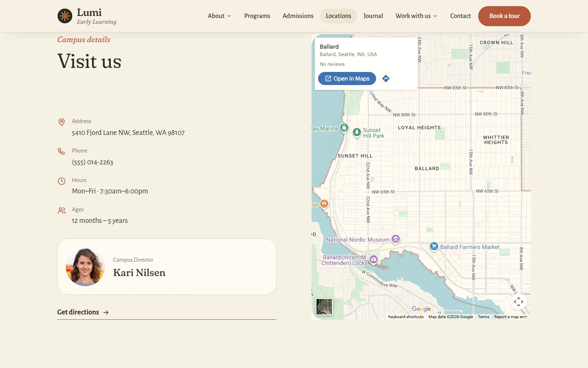588x368 pixels.
Task: Click Kari Nilsen's portrait photo
Action: pos(85,267)
